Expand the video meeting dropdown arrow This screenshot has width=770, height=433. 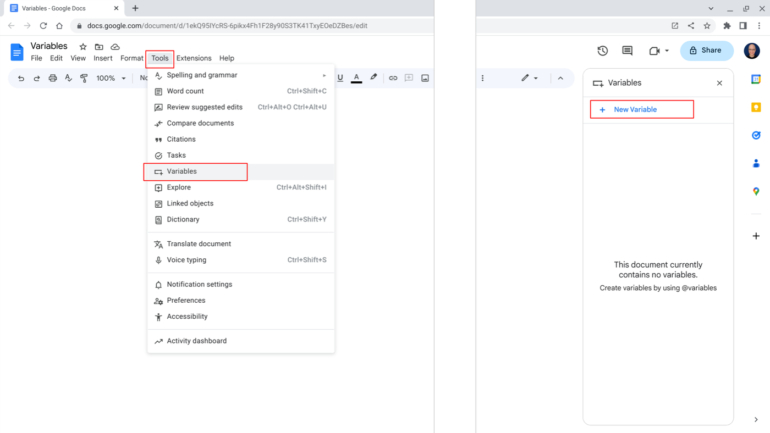667,51
